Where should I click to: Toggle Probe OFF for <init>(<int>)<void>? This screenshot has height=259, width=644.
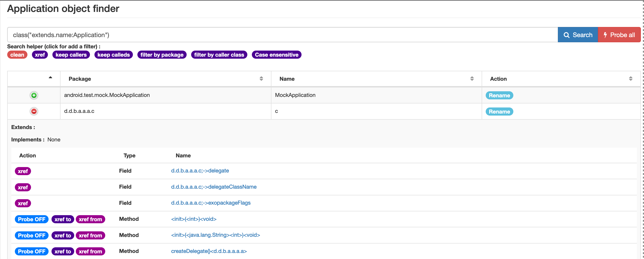[x=31, y=219]
